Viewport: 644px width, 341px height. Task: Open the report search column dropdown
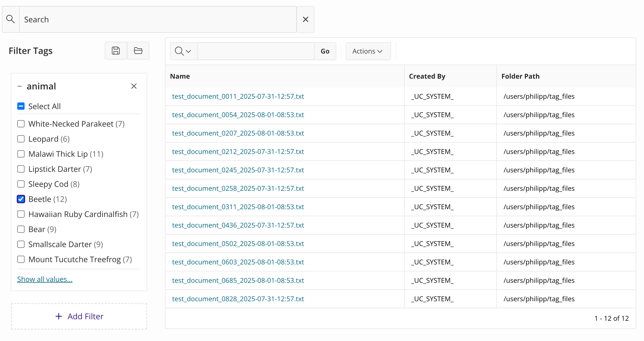[x=183, y=51]
